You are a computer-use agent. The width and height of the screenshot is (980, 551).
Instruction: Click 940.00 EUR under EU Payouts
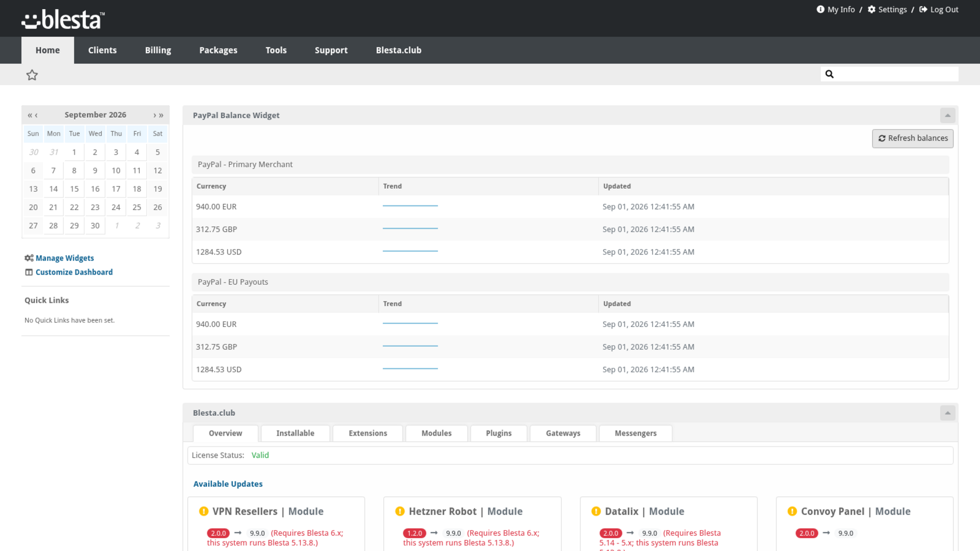pos(216,324)
